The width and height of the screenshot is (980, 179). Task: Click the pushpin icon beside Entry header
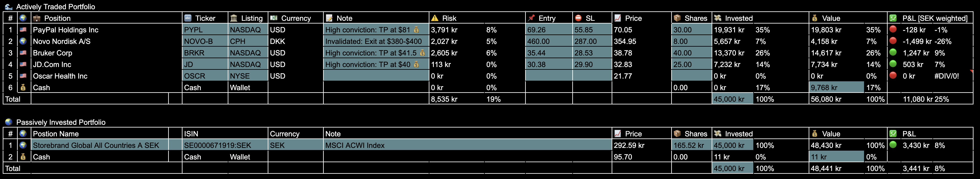[531, 18]
